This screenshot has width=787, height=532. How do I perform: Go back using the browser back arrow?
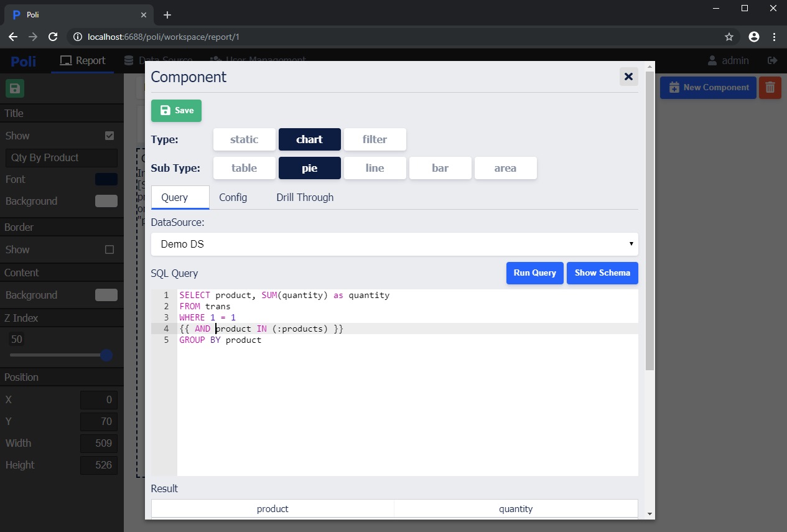pos(13,37)
